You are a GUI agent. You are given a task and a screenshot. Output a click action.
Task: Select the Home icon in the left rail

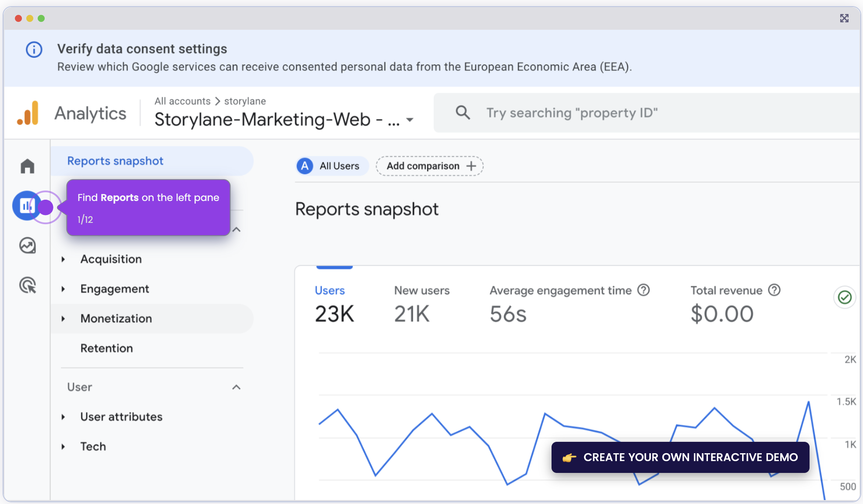click(27, 166)
